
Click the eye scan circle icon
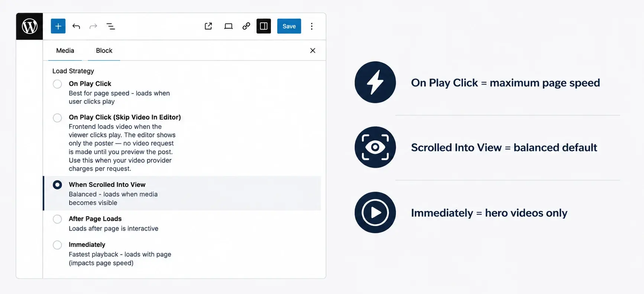(375, 147)
